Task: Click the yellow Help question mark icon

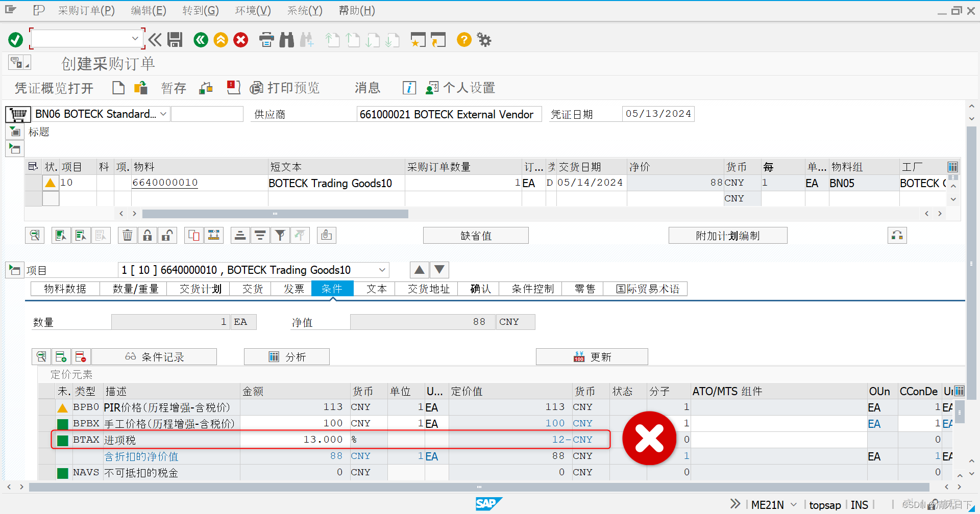Action: (464, 40)
